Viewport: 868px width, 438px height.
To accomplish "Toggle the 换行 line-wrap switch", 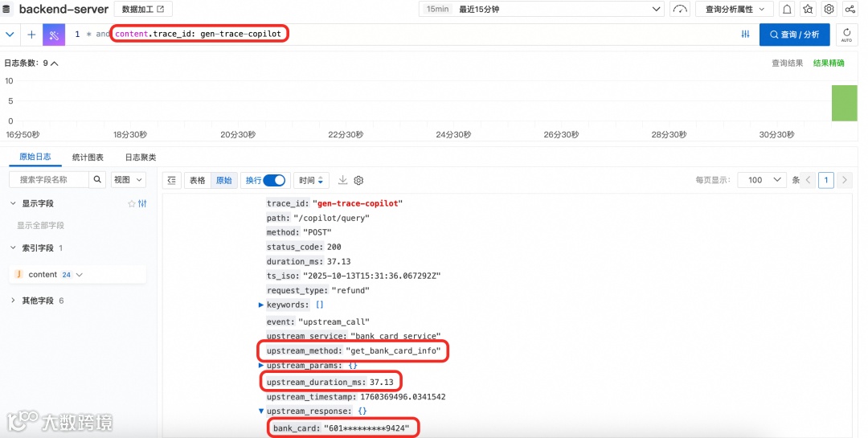I will click(x=275, y=180).
